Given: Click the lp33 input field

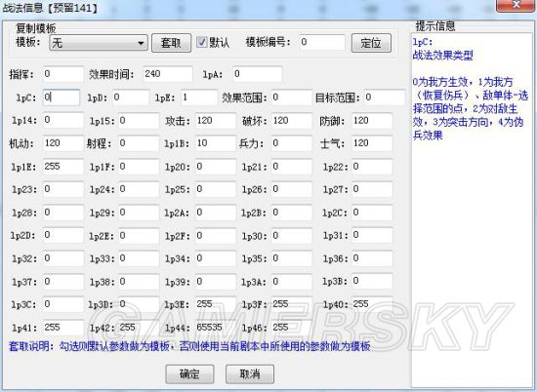Looking at the screenshot, I should (139, 258).
